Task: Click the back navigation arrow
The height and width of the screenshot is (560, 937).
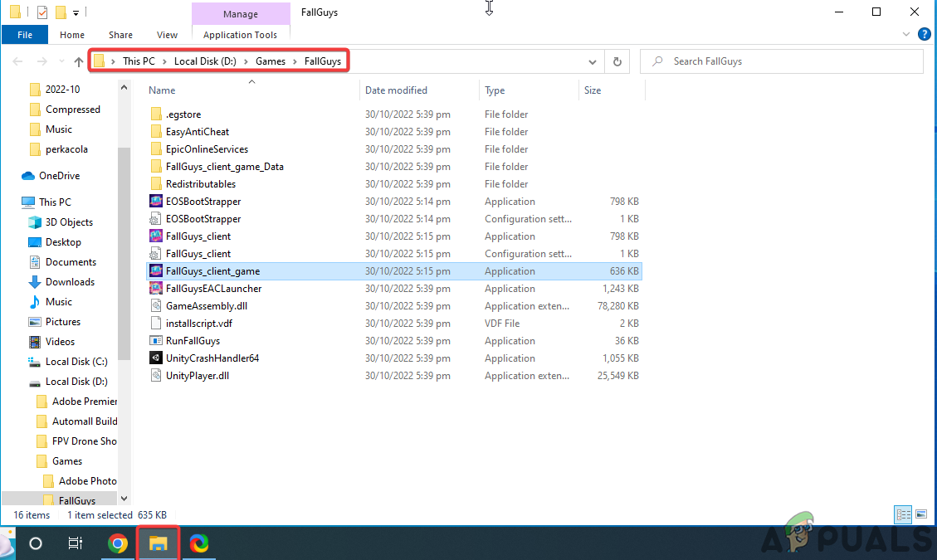Action: coord(17,61)
